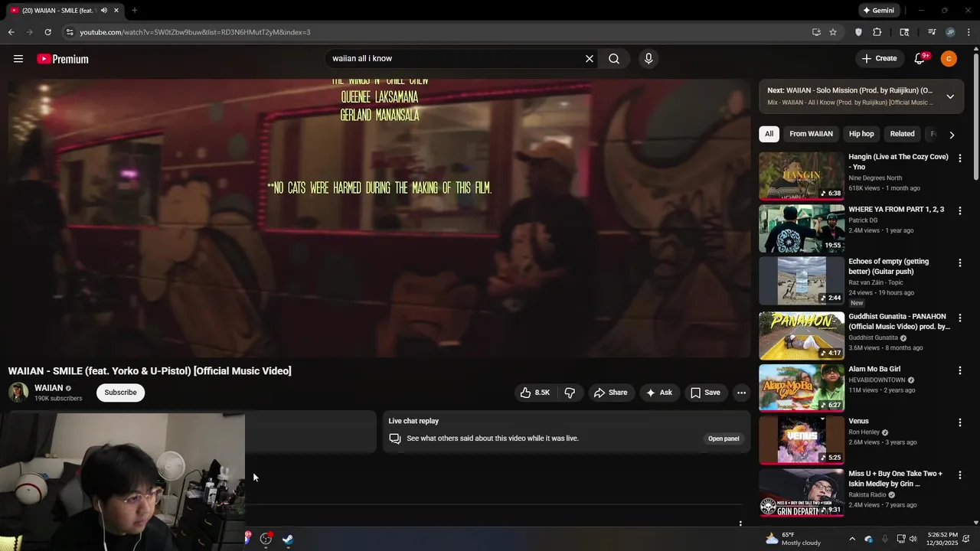Open the Echoes of empty thumbnail

[802, 281]
